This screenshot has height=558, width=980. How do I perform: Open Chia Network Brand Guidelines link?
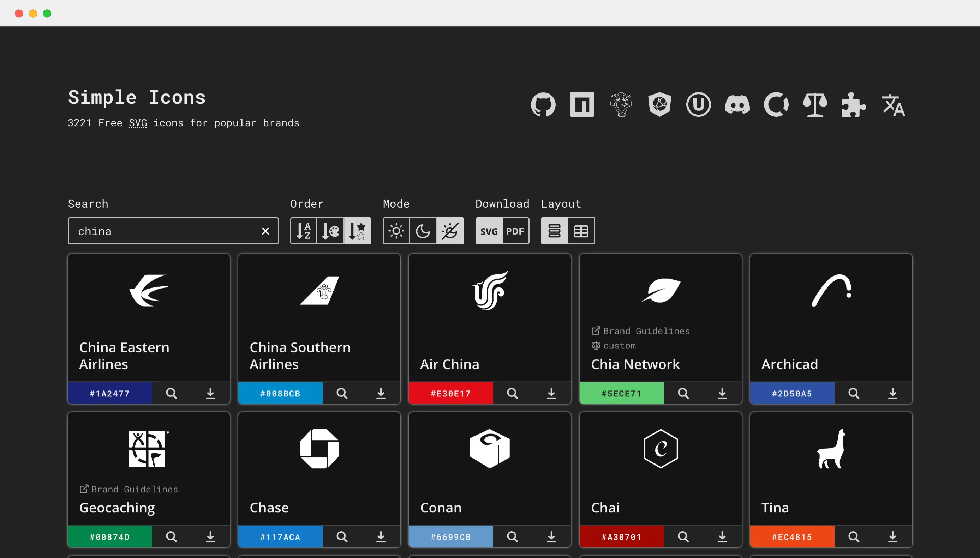(x=640, y=331)
